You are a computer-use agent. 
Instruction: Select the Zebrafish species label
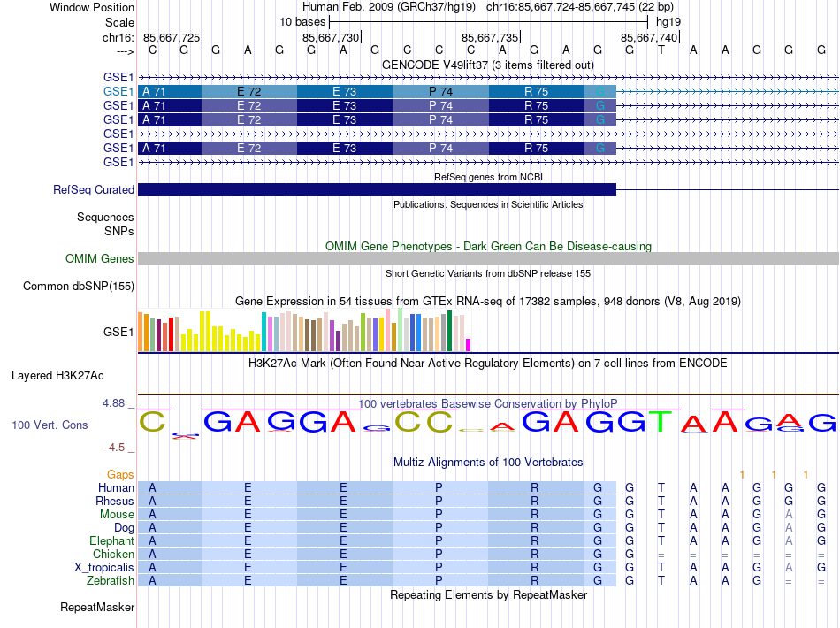(111, 581)
